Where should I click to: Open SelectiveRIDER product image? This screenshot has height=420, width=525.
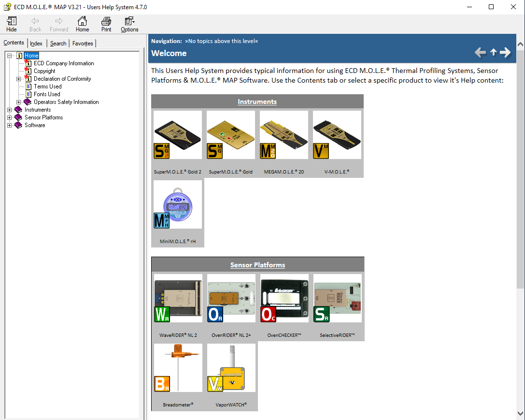click(338, 298)
